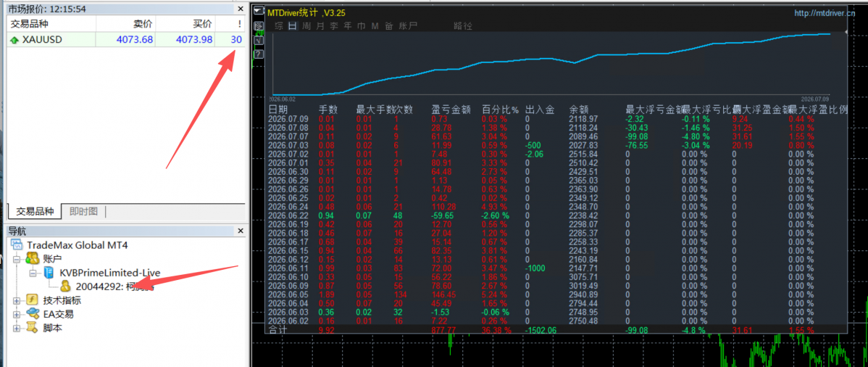The height and width of the screenshot is (367, 868).
Task: Click the 账户 accounts group icon
Action: point(34,259)
